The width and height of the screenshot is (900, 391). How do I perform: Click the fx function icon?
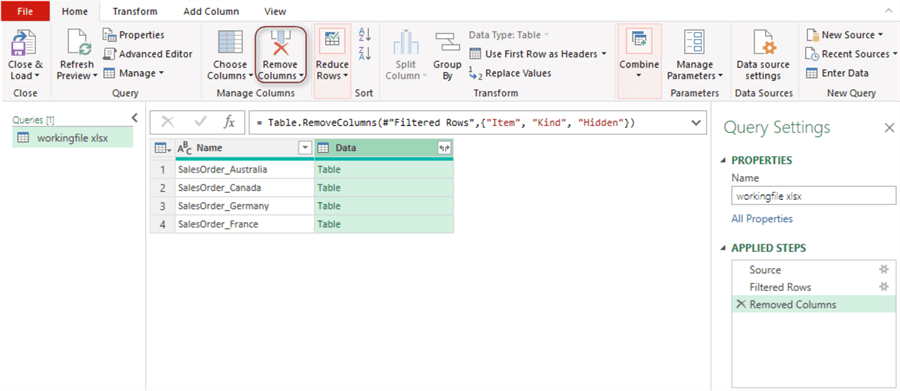[x=229, y=122]
